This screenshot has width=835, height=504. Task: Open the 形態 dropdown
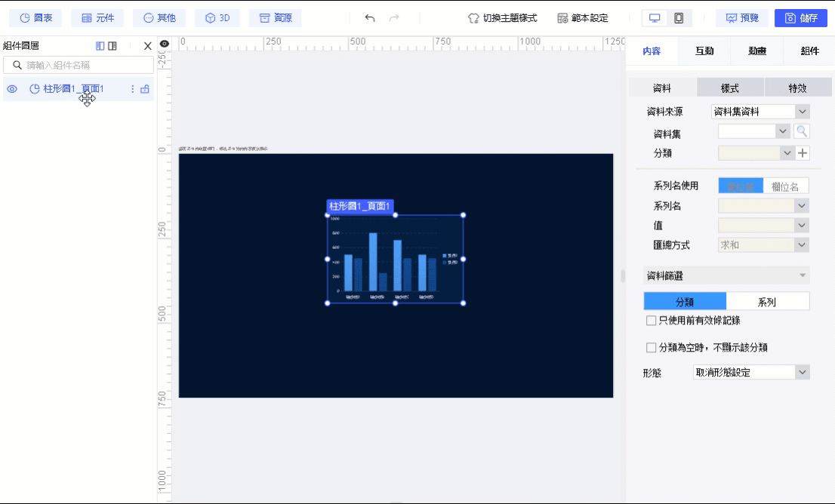pos(751,373)
